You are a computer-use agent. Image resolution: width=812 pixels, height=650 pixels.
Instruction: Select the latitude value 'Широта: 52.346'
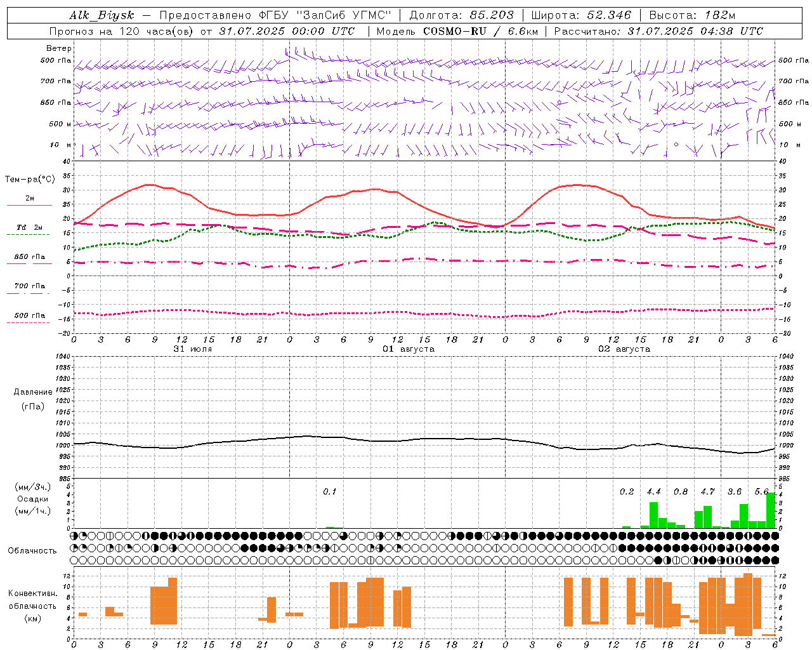click(x=580, y=15)
